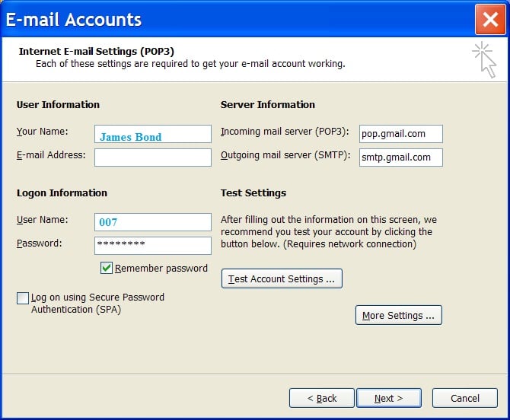
Task: Click the Test Settings heading
Action: [253, 193]
